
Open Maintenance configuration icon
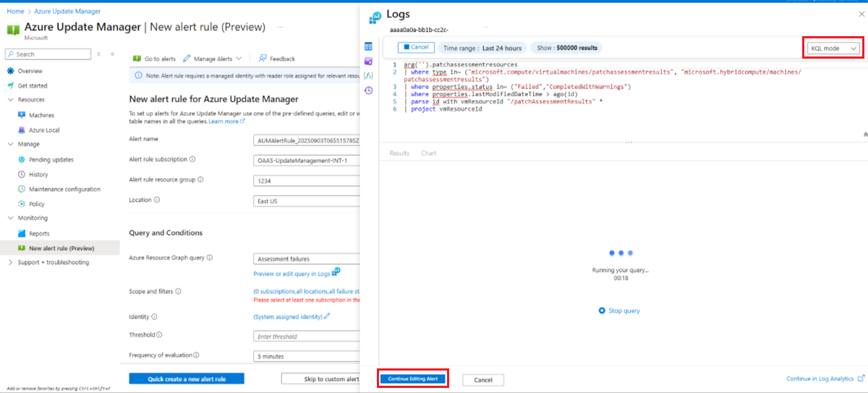tap(22, 189)
